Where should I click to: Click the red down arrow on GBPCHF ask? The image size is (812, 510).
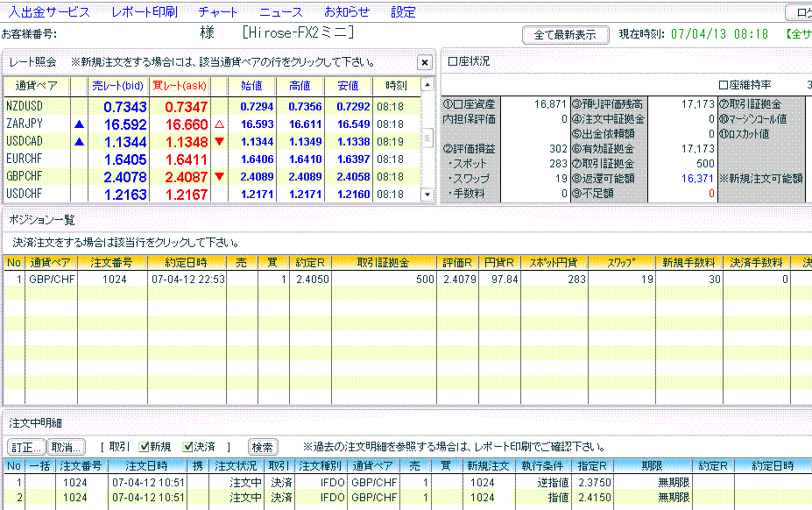(x=219, y=176)
